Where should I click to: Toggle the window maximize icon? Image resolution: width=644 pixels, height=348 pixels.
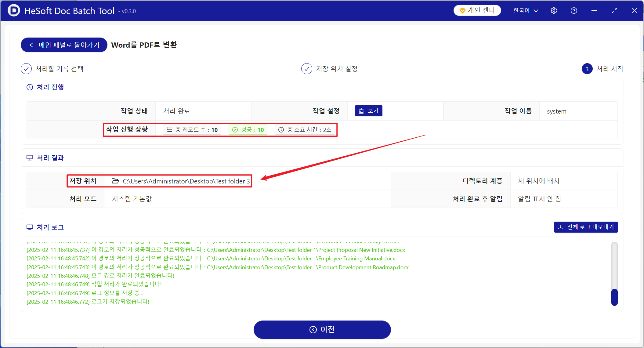(x=614, y=11)
